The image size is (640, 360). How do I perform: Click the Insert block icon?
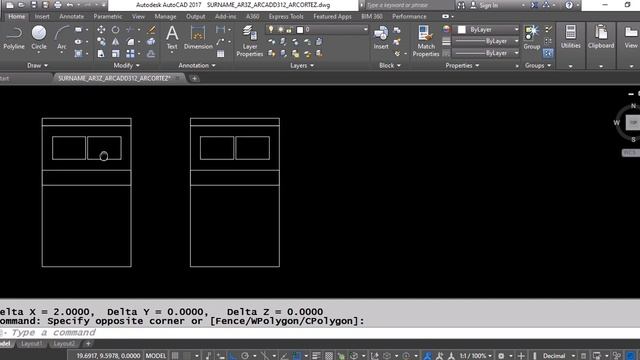pyautogui.click(x=381, y=38)
